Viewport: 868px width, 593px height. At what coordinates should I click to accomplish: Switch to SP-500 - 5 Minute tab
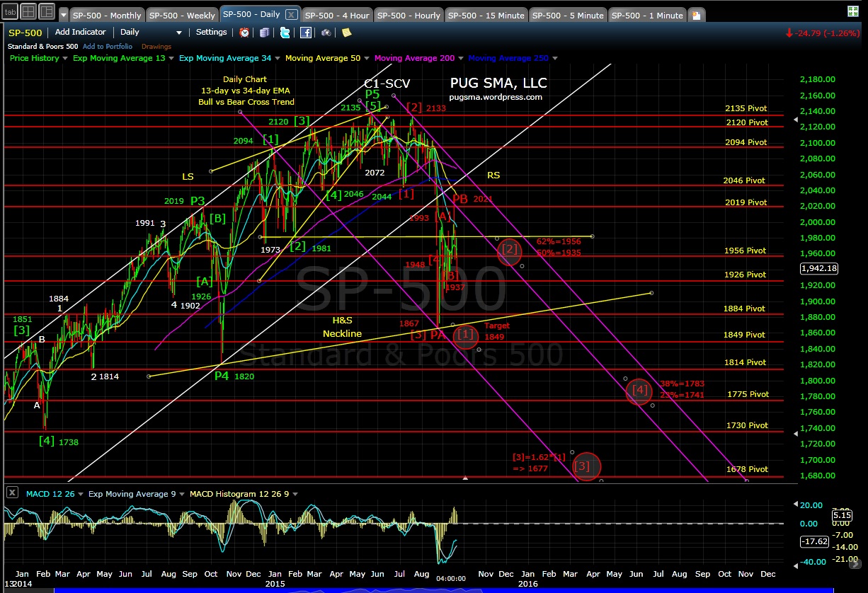(569, 16)
